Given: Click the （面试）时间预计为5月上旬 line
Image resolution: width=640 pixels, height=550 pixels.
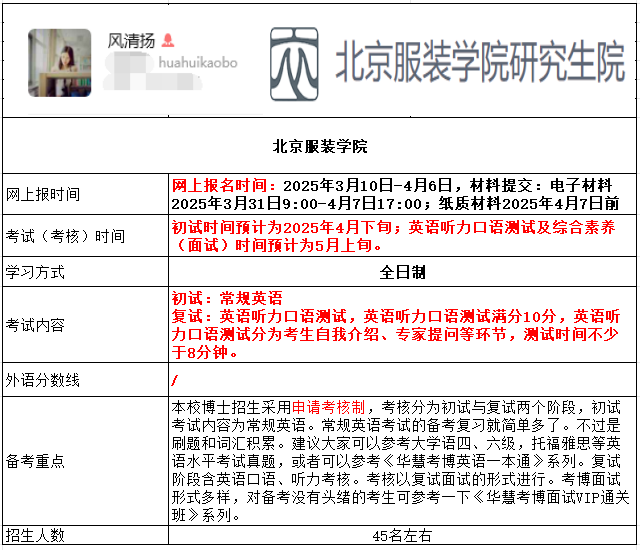Looking at the screenshot, I should 277,245.
